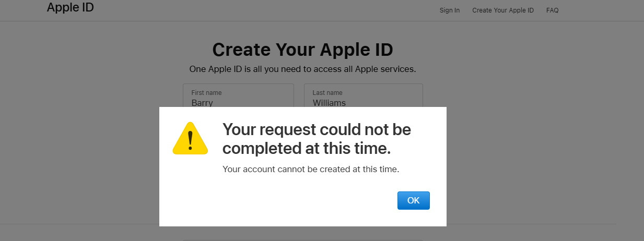Click the One Apple ID subtitle text
This screenshot has height=241, width=644.
pos(303,69)
